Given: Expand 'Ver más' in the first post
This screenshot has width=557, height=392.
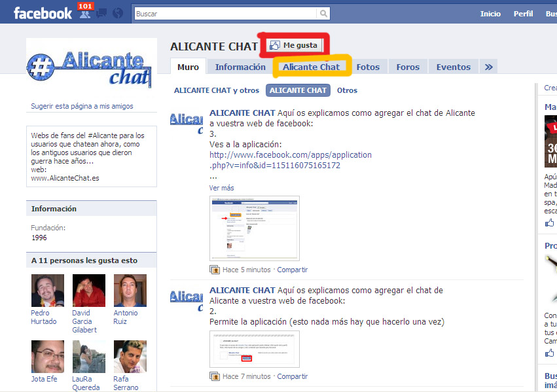Looking at the screenshot, I should [x=222, y=188].
